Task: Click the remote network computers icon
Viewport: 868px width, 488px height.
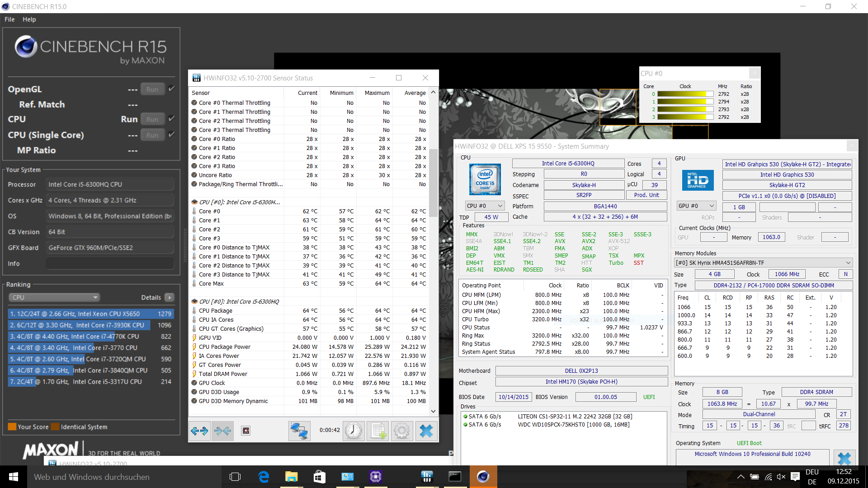Action: 299,431
